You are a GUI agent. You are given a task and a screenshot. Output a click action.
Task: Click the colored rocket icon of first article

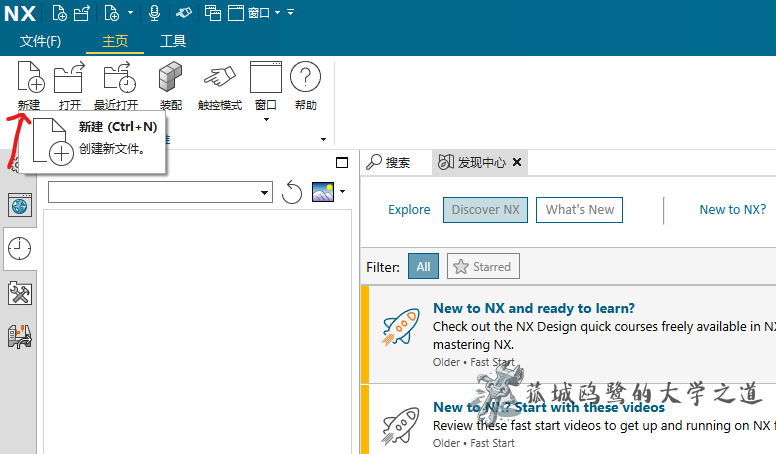(400, 327)
